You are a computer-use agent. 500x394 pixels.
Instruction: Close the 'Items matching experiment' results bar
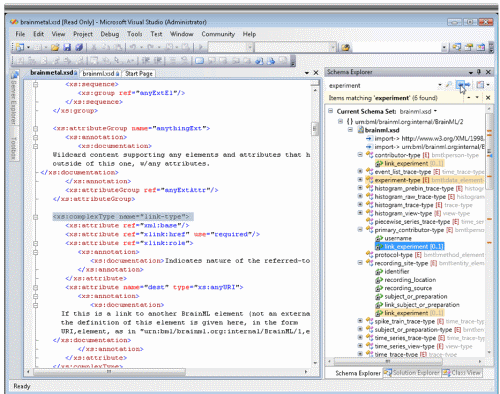coord(488,98)
